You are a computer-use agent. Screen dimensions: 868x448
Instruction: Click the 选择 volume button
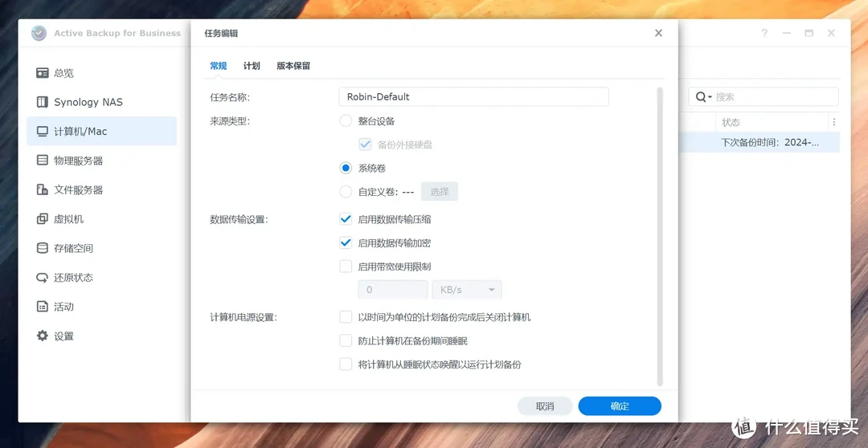click(440, 191)
